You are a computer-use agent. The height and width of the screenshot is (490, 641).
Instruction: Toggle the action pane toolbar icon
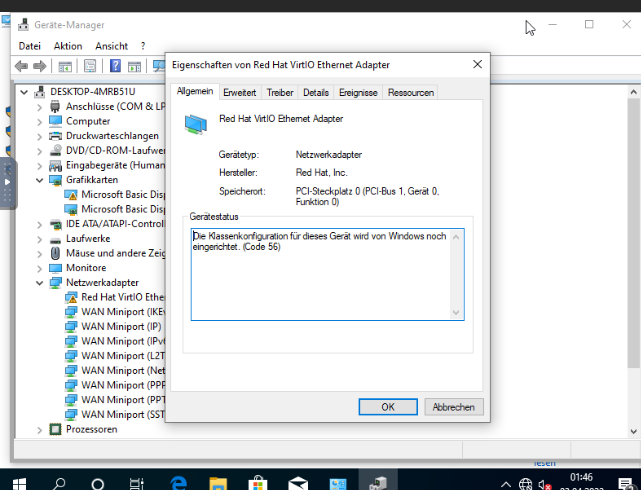pyautogui.click(x=134, y=66)
